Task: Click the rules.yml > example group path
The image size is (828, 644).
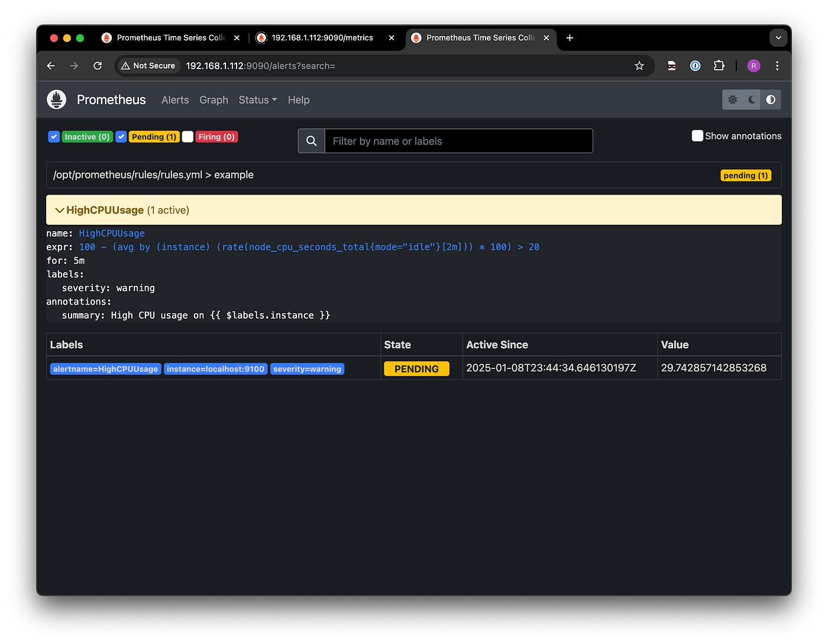Action: point(153,174)
